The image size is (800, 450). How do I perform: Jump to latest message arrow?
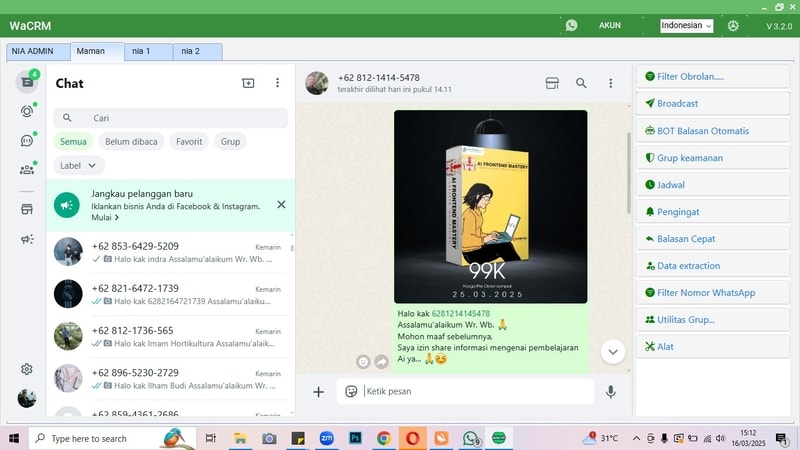tap(613, 352)
